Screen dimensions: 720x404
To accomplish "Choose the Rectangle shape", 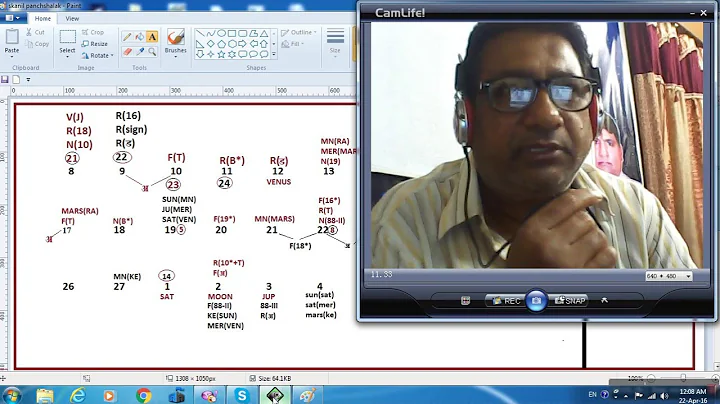I will tap(231, 34).
